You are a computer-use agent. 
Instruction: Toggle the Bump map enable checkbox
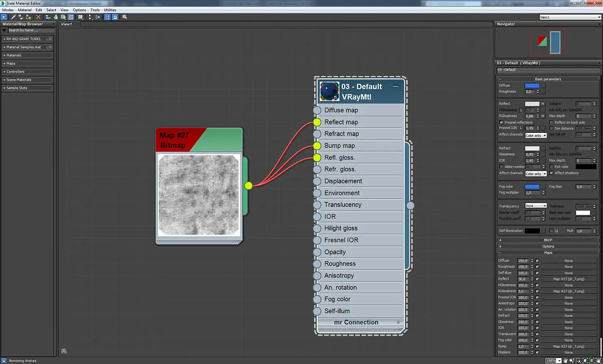pyautogui.click(x=537, y=347)
